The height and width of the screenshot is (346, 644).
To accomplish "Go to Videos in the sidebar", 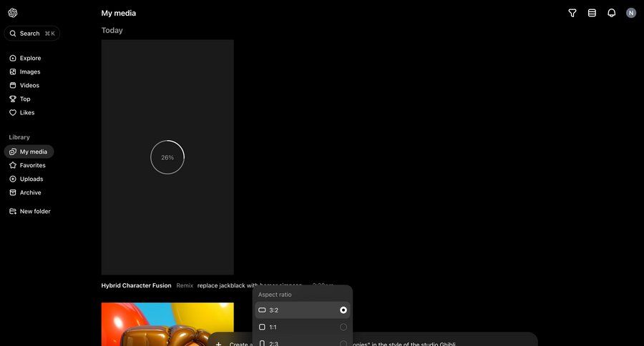I will tap(24, 85).
